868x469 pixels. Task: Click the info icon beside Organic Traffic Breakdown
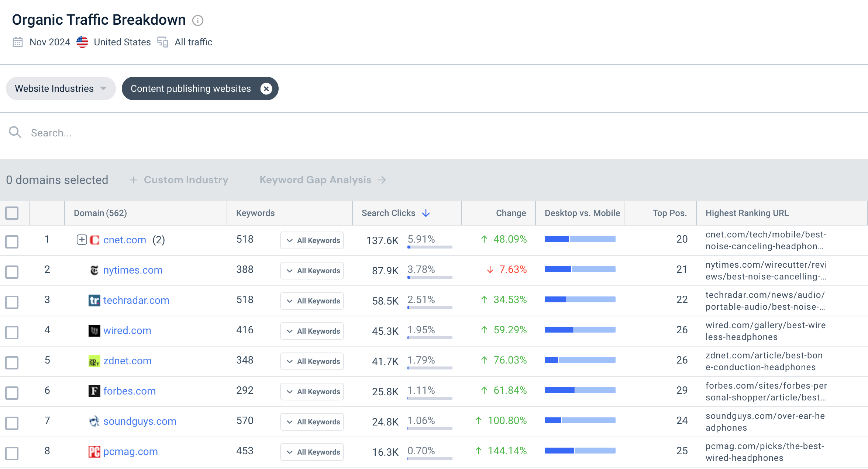[x=198, y=20]
